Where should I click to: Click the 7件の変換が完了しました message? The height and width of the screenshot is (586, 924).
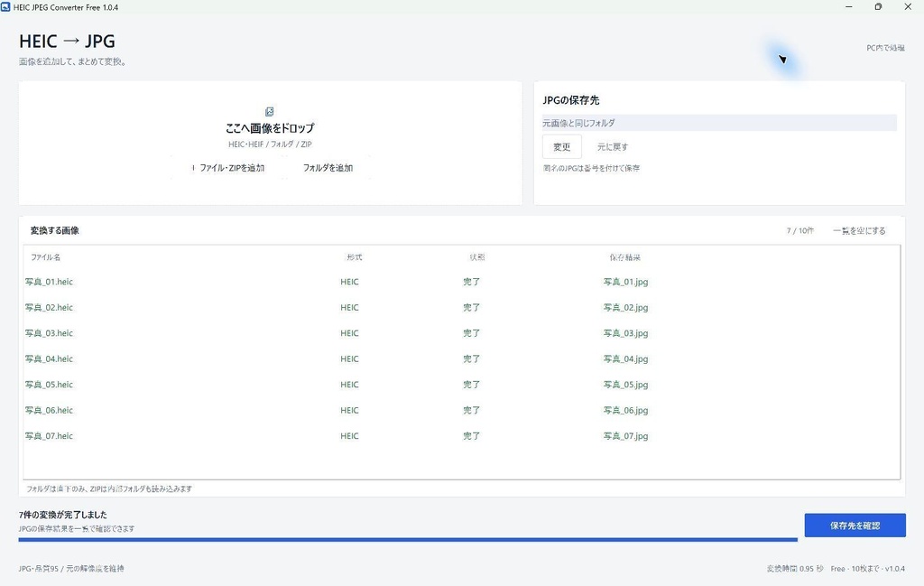(x=63, y=515)
